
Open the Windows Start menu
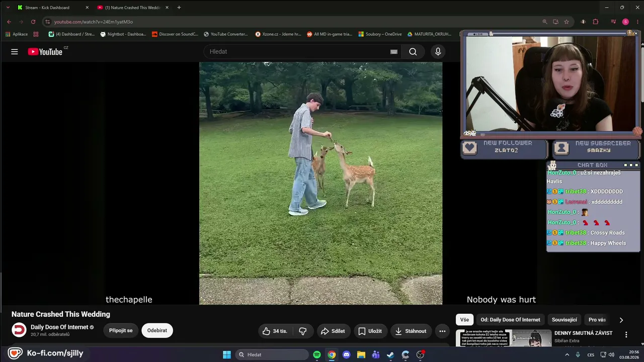click(x=226, y=354)
